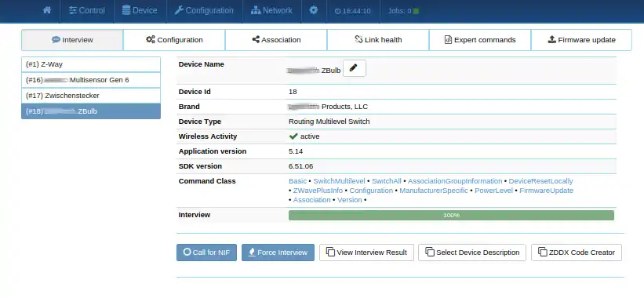Open the ZDDX Code Creator
Viewport: 644px width, 298px height.
click(x=577, y=253)
